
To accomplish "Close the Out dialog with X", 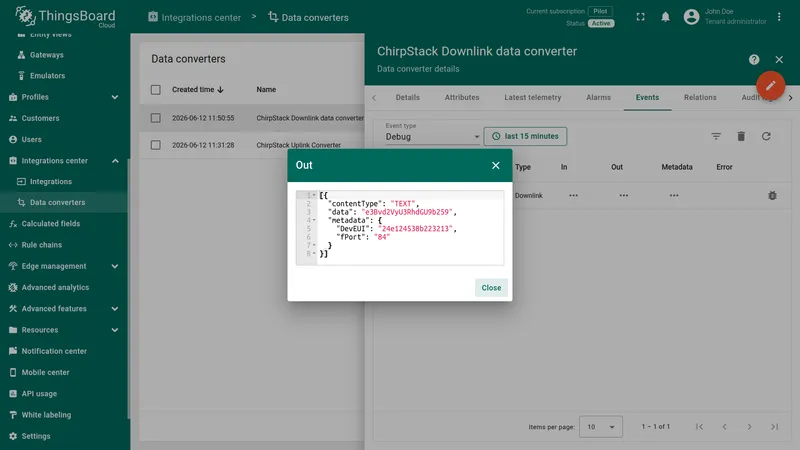I will pyautogui.click(x=495, y=165).
